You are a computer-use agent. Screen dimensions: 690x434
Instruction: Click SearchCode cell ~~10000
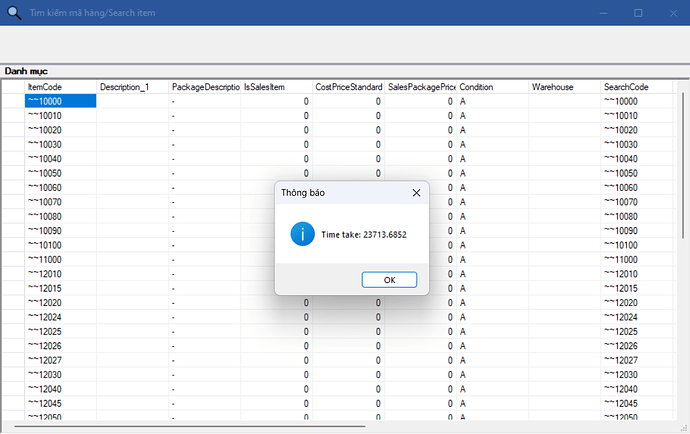pyautogui.click(x=636, y=101)
